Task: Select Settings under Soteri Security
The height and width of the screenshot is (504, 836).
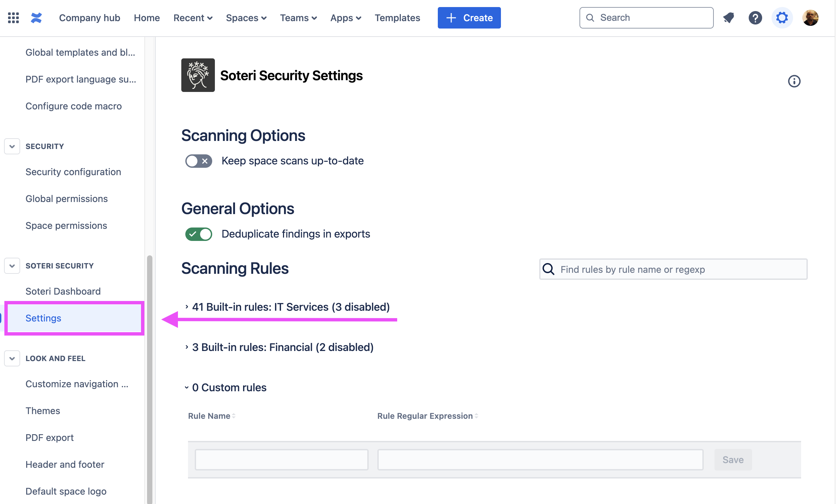Action: click(x=74, y=318)
